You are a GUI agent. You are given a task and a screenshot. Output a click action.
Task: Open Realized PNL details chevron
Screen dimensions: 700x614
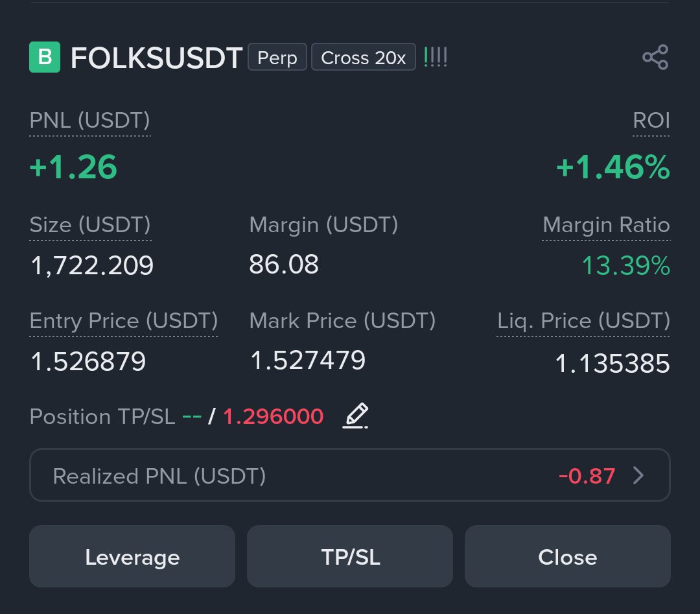pyautogui.click(x=638, y=475)
